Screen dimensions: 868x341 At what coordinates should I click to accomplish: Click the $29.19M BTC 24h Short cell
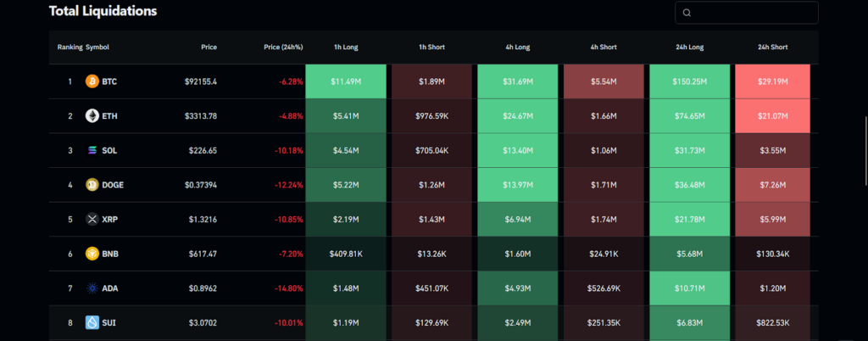773,81
